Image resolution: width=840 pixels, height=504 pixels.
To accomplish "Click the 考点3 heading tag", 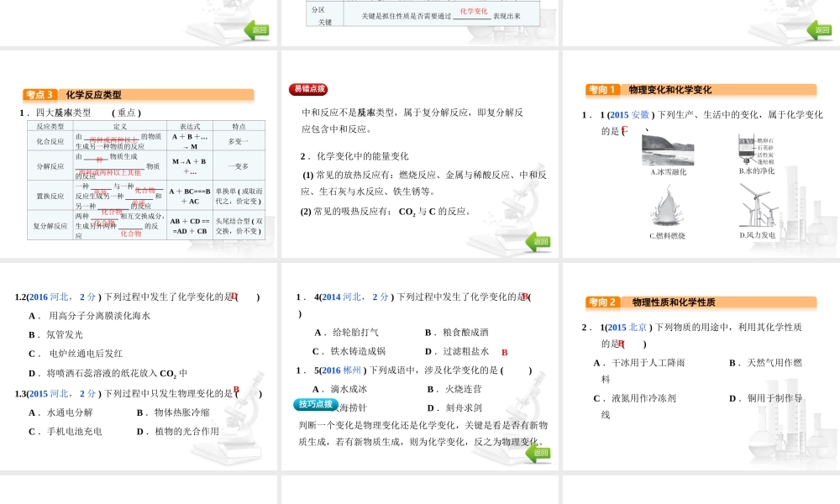I will point(40,95).
